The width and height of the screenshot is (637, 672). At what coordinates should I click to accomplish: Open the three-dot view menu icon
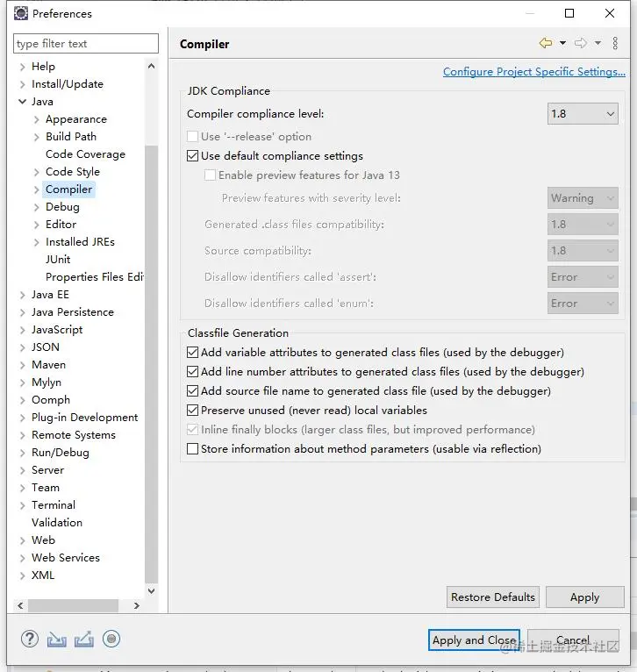[615, 43]
